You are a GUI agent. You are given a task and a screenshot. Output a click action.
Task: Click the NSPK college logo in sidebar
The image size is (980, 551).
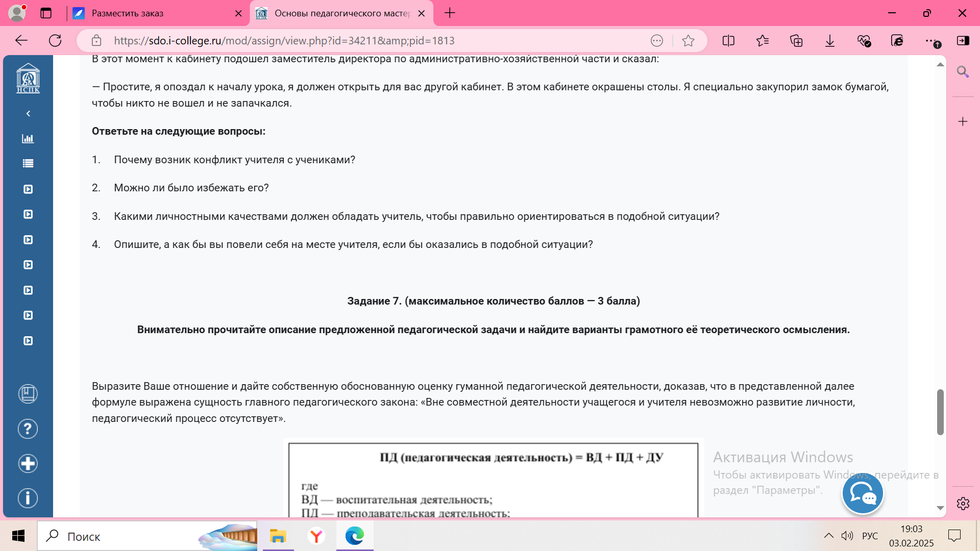pyautogui.click(x=28, y=79)
